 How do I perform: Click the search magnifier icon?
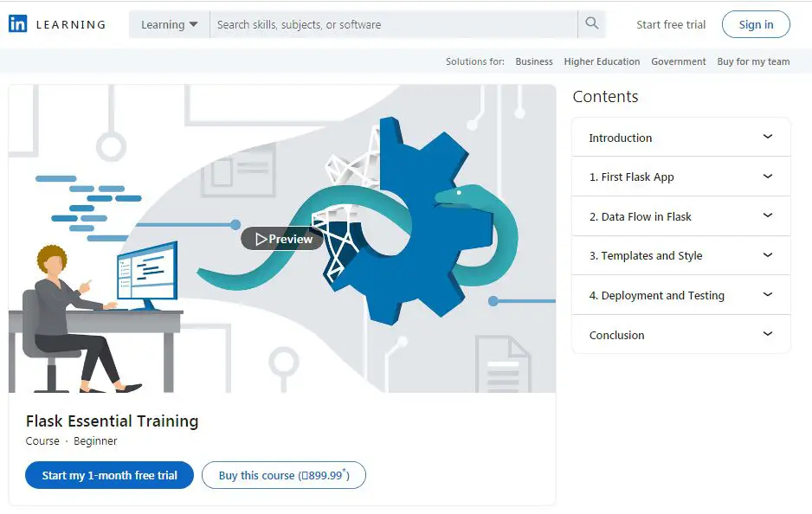pyautogui.click(x=592, y=24)
